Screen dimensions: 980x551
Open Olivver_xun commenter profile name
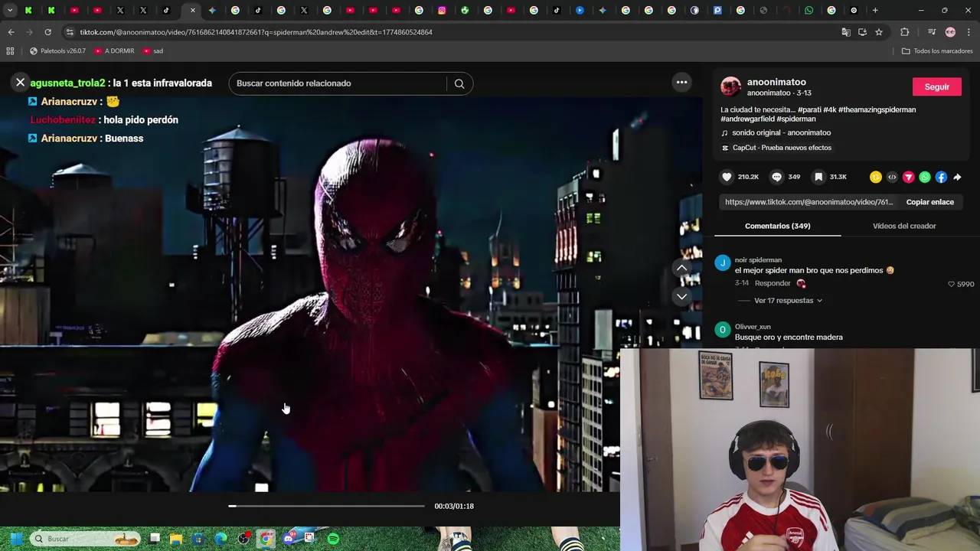point(753,327)
